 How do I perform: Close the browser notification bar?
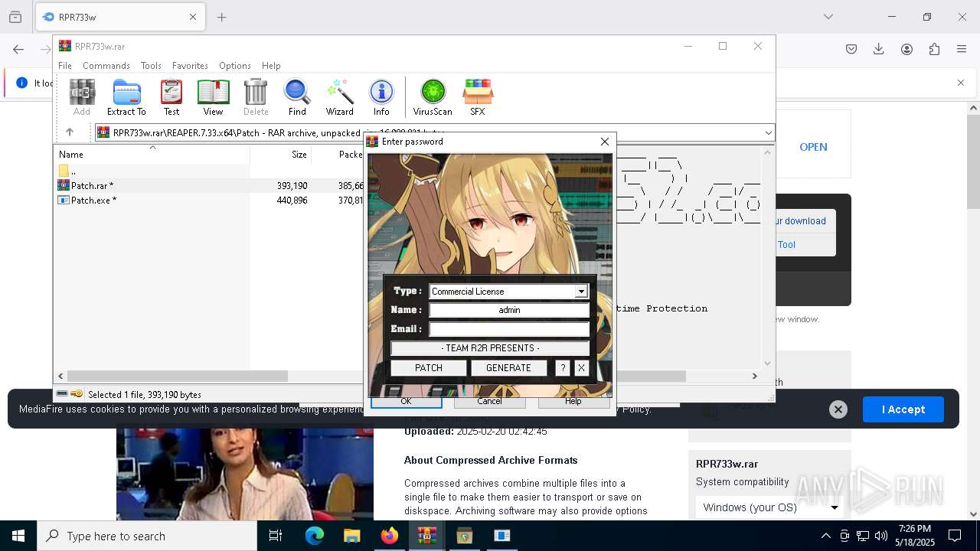(961, 83)
